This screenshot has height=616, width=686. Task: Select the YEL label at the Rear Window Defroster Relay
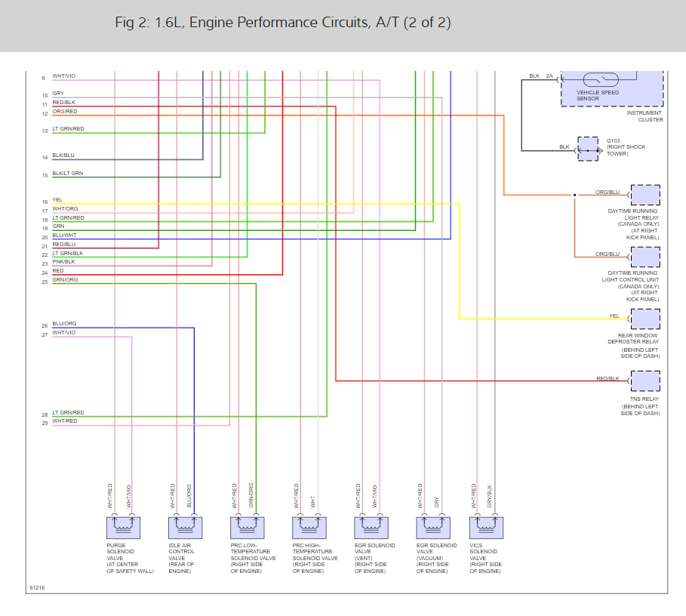tap(614, 316)
